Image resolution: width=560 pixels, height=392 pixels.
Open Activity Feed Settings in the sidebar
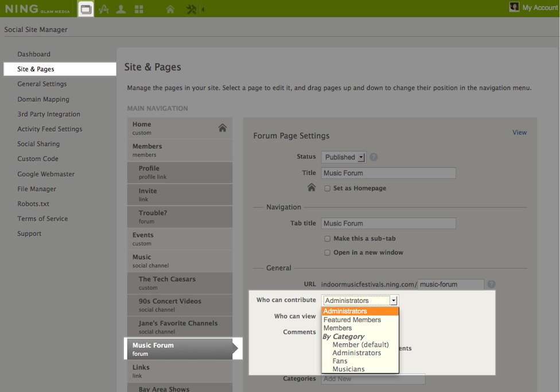(50, 129)
